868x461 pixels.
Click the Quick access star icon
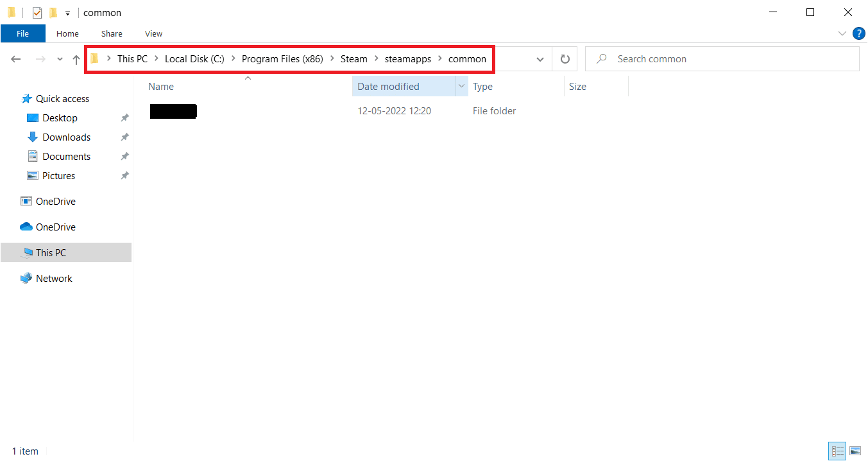tap(26, 99)
